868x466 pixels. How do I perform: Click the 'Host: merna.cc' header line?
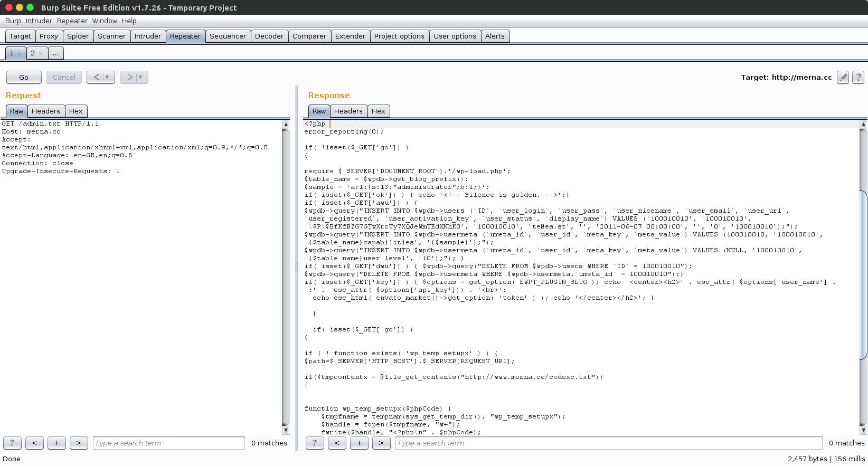pos(31,132)
